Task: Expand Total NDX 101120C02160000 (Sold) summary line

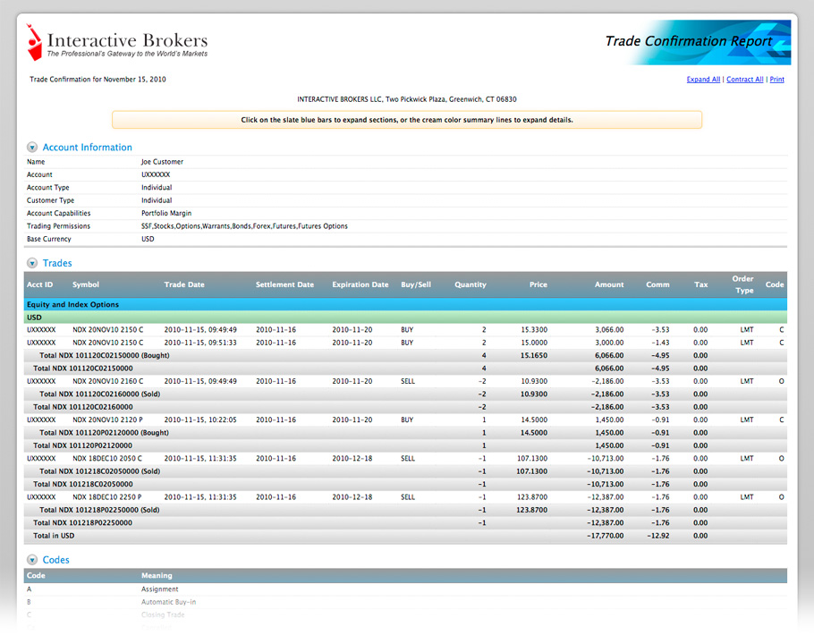Action: [405, 394]
